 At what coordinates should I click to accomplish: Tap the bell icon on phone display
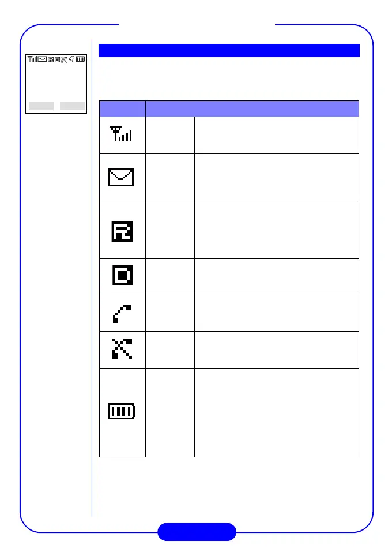[71, 58]
